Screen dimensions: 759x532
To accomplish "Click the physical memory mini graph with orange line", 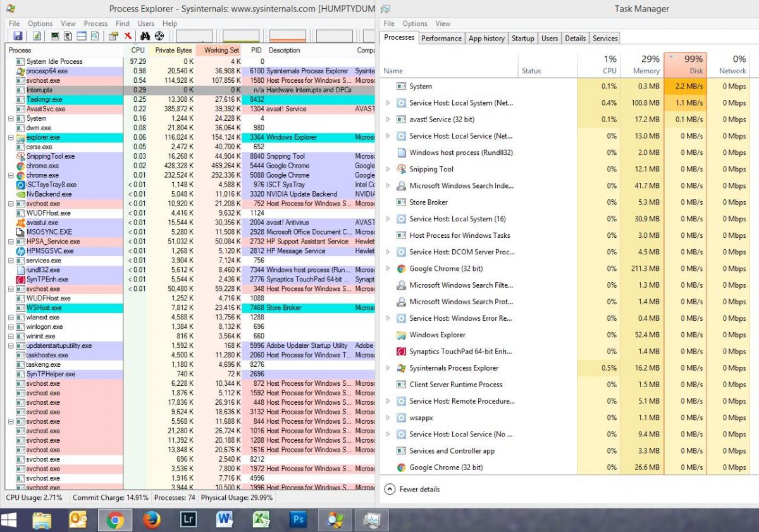I will coord(288,36).
